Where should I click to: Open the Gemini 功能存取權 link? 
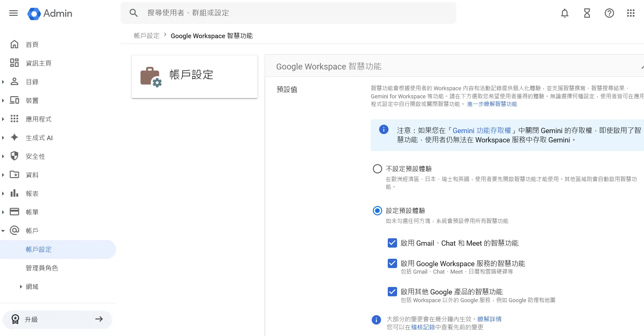(x=481, y=130)
